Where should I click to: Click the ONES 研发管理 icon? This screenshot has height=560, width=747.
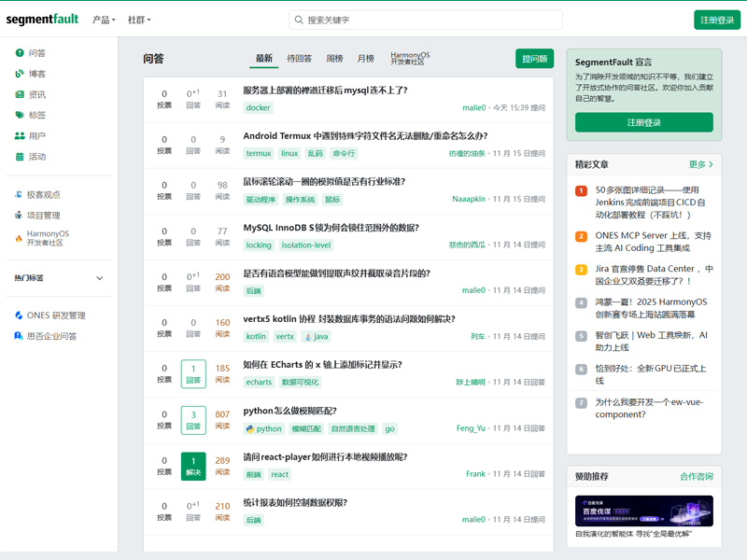coord(19,315)
